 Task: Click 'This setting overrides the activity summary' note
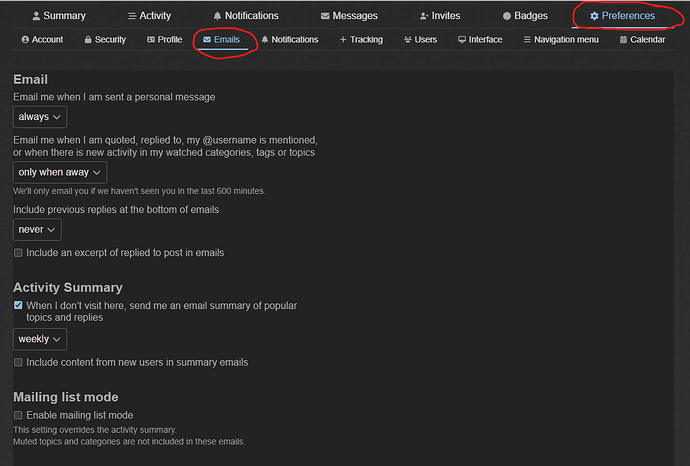click(95, 430)
